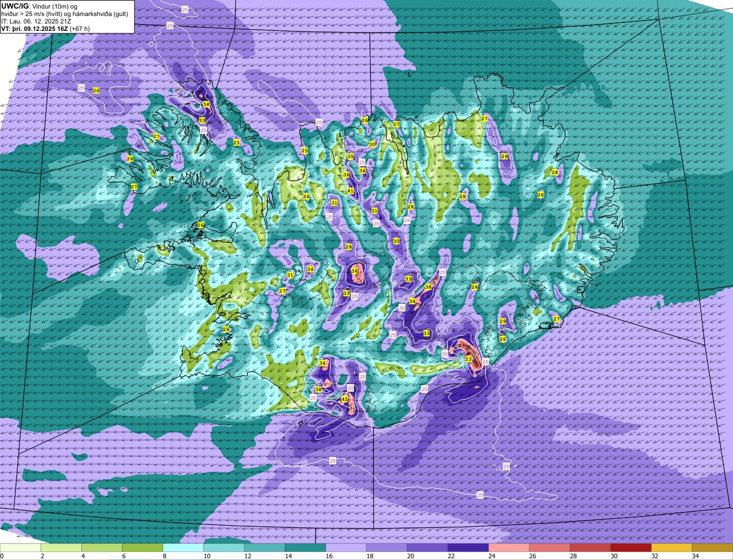Click the 'UWC/IG: Vindur (10m) og' title line
The width and height of the screenshot is (733, 560).
pos(39,6)
